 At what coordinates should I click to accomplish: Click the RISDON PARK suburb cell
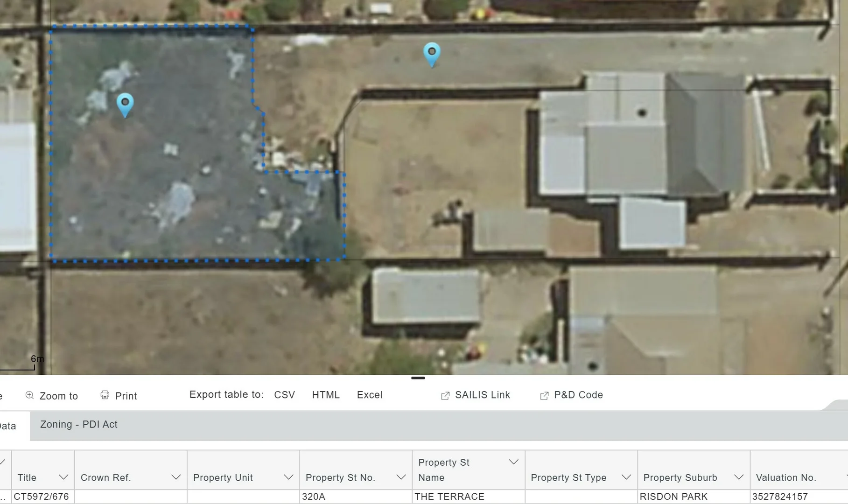673,497
